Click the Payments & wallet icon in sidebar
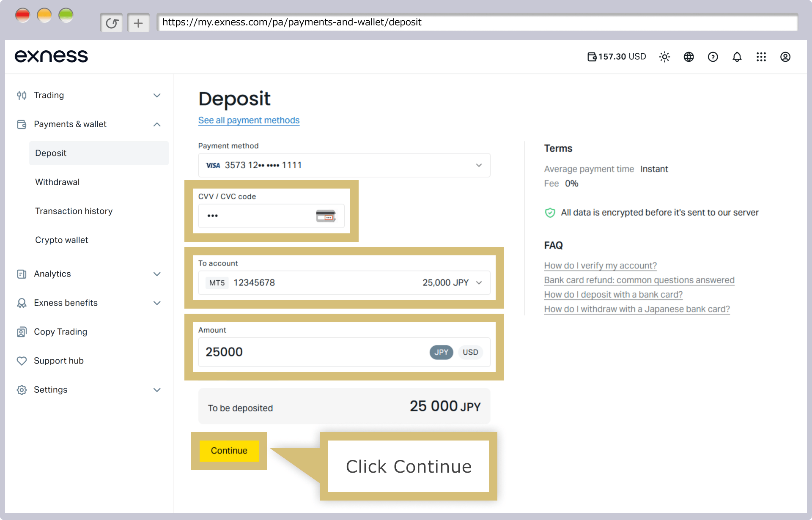The image size is (812, 520). click(22, 124)
